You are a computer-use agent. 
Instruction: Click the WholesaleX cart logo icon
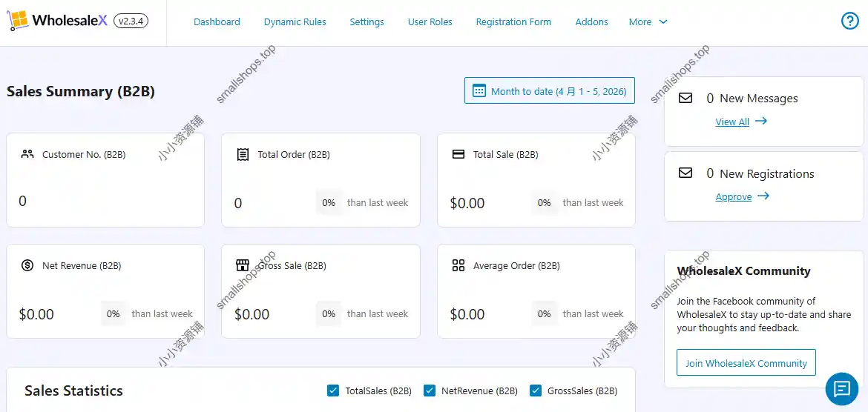click(x=16, y=21)
